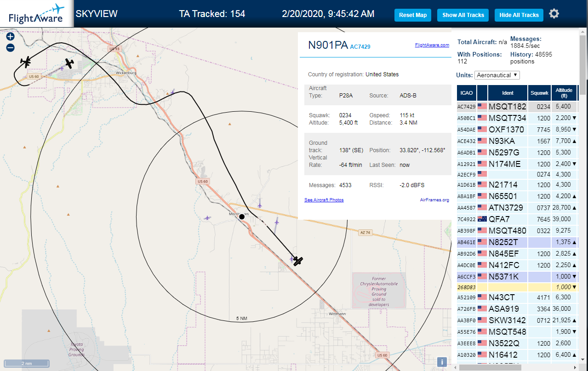Select the A2ECF9 row
Viewport: 588px width, 371px height.
click(517, 174)
